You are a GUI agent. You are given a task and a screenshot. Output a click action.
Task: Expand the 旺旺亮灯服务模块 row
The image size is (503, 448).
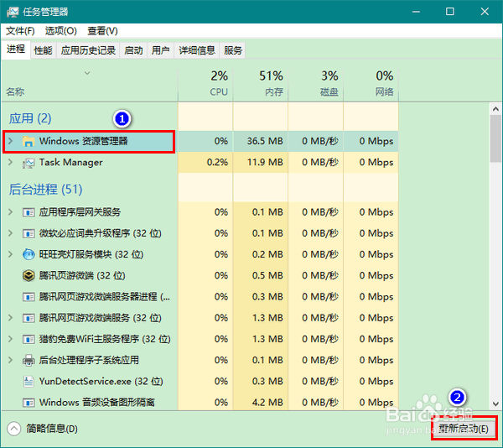click(10, 254)
